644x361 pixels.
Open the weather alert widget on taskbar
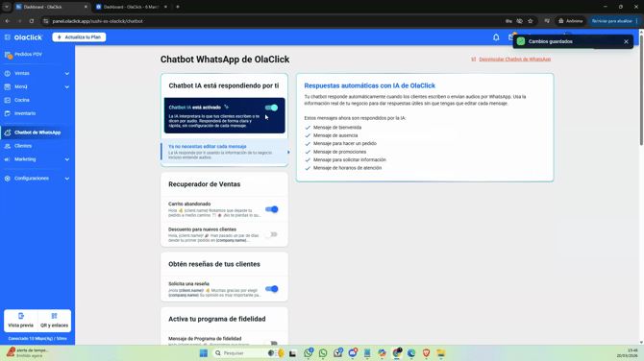pos(28,352)
